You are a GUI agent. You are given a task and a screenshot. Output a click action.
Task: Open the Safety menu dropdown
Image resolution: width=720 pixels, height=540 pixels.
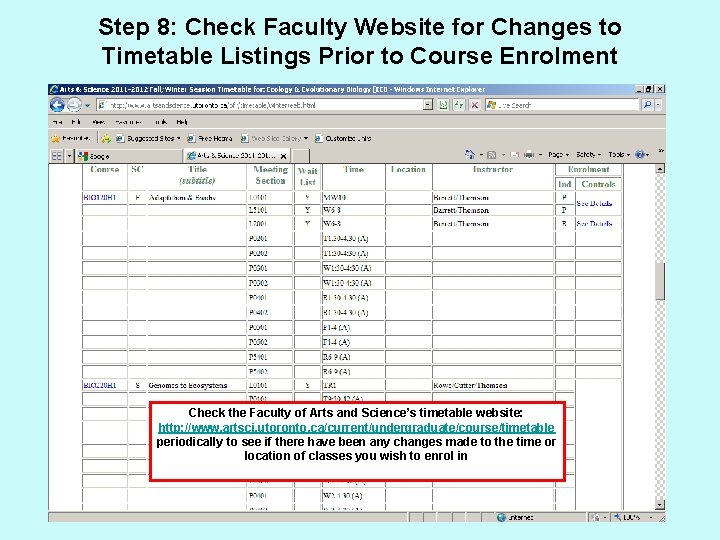(588, 155)
